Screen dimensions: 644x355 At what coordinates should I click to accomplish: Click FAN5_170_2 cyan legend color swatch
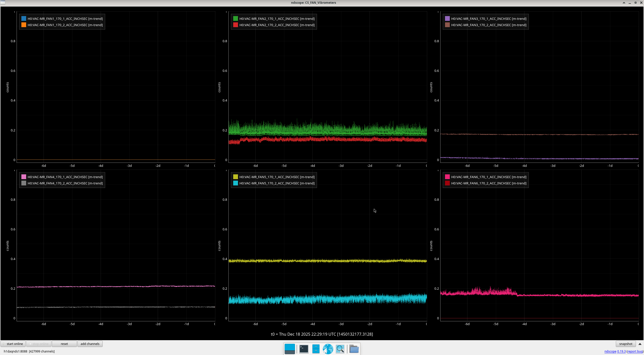coord(235,183)
